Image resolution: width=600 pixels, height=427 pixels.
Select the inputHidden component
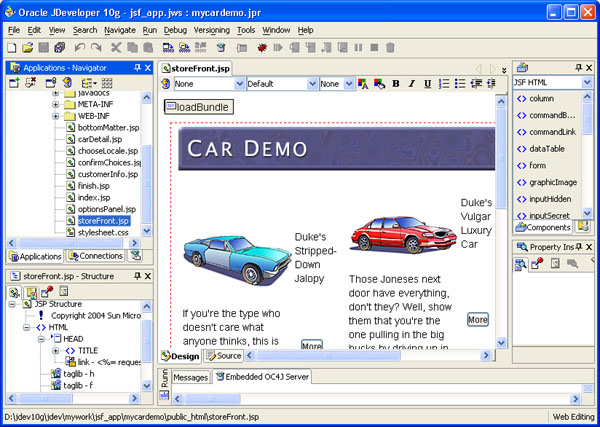coord(544,199)
